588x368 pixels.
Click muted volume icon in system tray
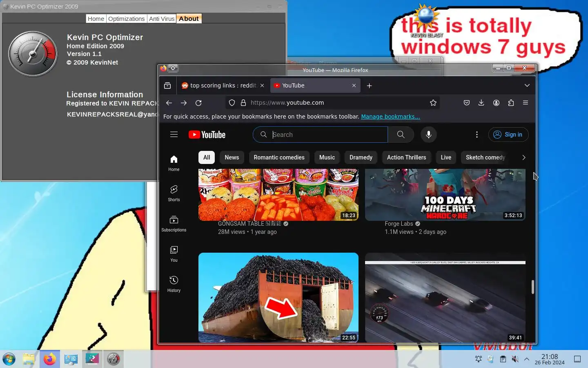pyautogui.click(x=515, y=359)
